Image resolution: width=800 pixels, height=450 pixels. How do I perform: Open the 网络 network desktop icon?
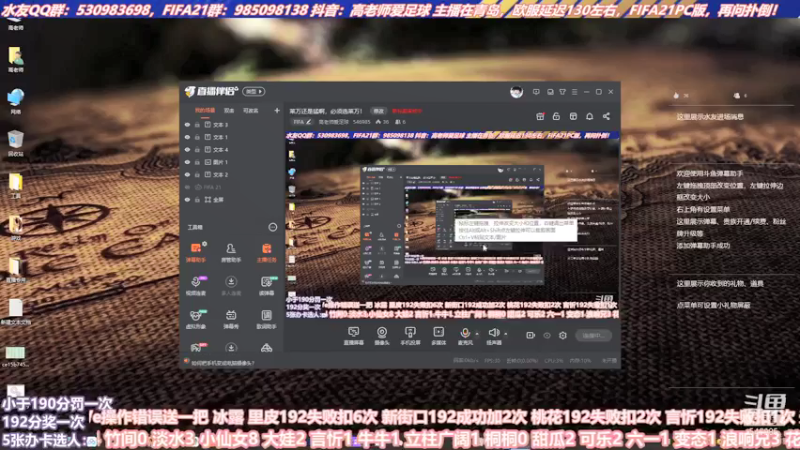coord(15,101)
